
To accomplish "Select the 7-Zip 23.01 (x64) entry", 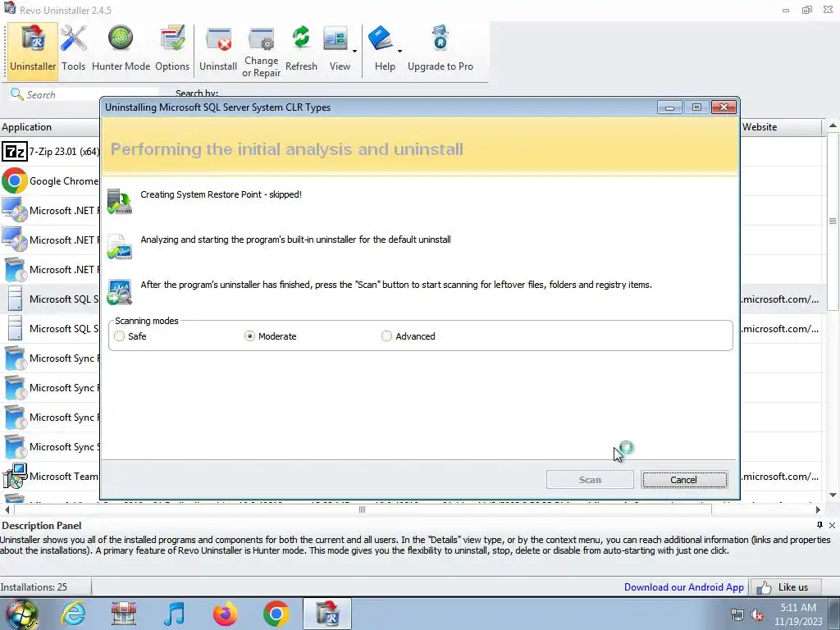I will (x=50, y=152).
